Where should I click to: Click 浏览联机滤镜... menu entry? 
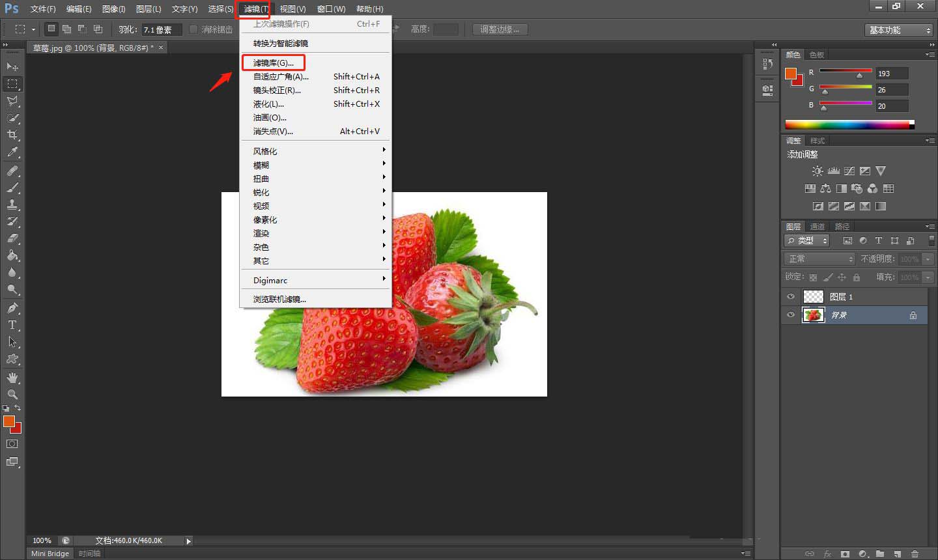tap(279, 300)
